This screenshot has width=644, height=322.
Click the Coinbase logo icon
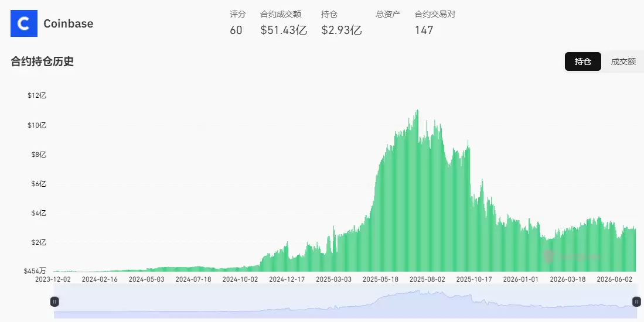pos(24,23)
